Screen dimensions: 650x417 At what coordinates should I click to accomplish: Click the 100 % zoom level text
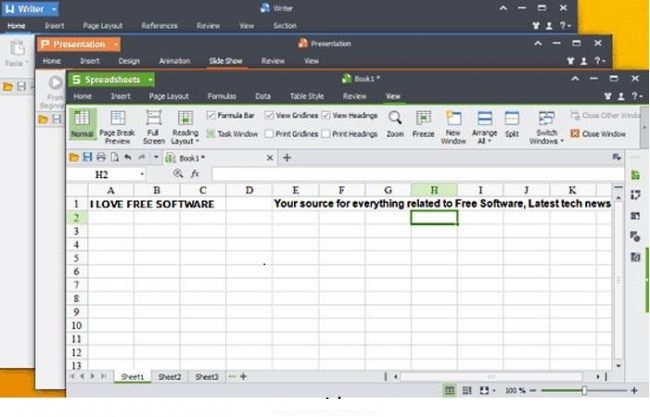(x=515, y=390)
